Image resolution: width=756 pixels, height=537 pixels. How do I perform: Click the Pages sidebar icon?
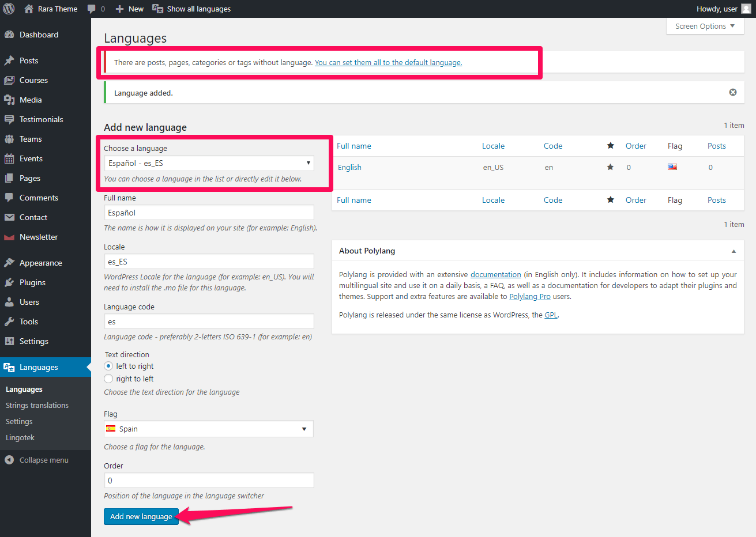[x=9, y=178]
